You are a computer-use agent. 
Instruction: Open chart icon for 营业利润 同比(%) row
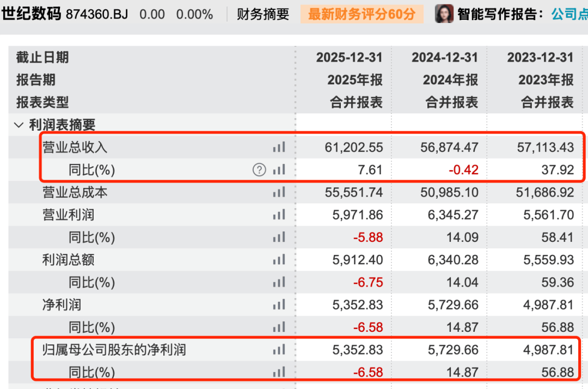[x=279, y=237]
